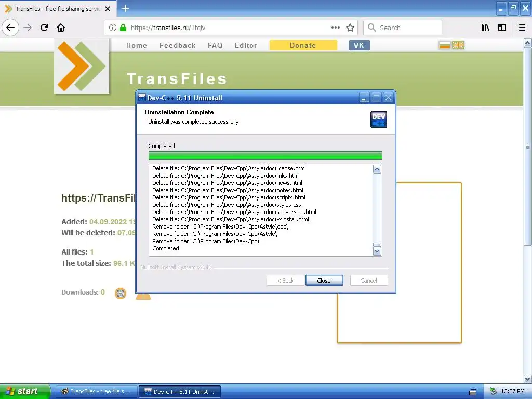Switch to Dev-C++ 5.11 Uninstall taskbar button
532x399 pixels.
click(180, 391)
